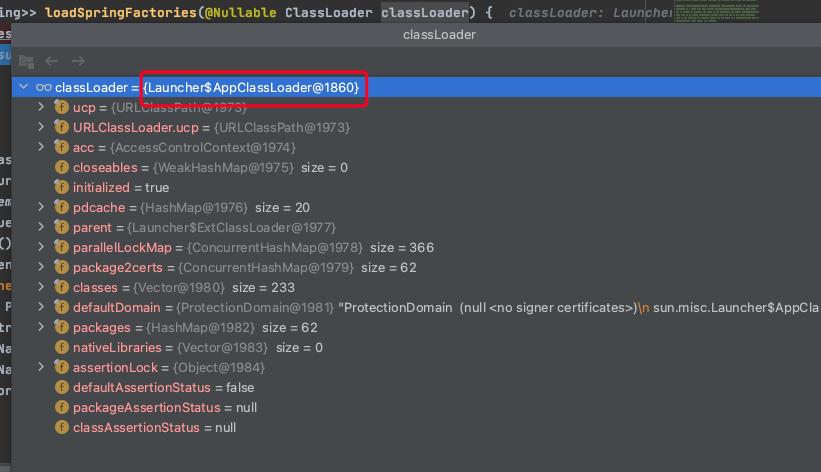Expand the parallelLockMap node
This screenshot has width=821, height=472.
click(41, 248)
